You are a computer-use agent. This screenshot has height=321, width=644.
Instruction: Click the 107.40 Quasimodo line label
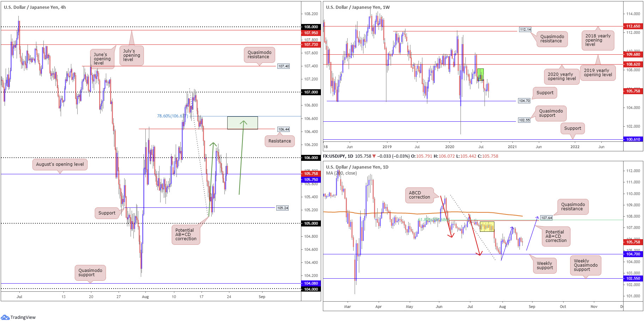tap(283, 66)
